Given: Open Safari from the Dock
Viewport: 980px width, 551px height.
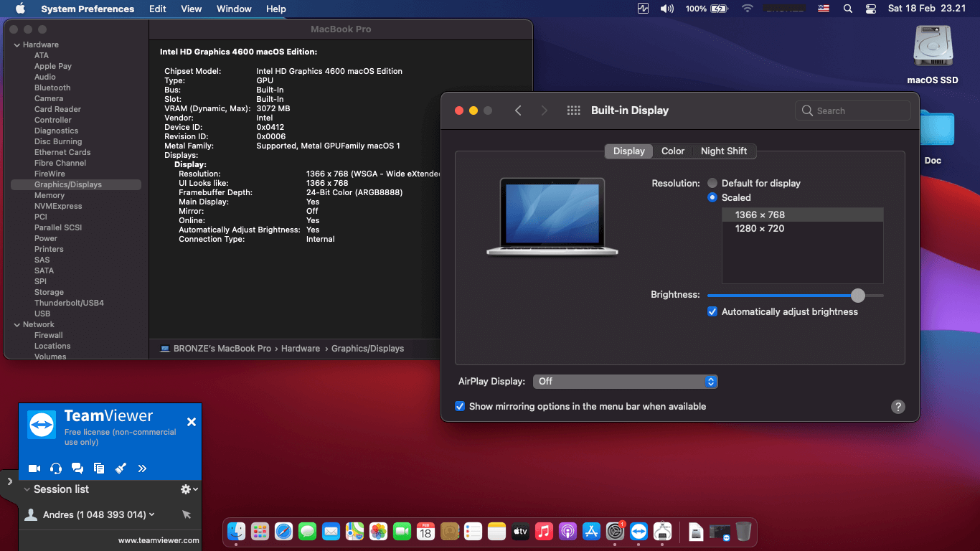Looking at the screenshot, I should pyautogui.click(x=283, y=532).
